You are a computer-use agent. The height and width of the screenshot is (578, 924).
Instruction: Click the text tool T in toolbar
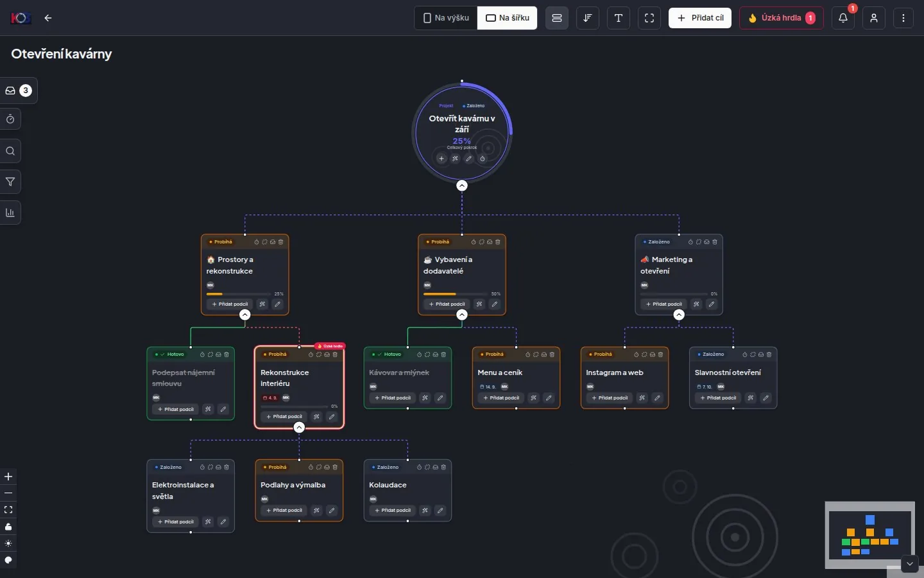click(x=619, y=18)
